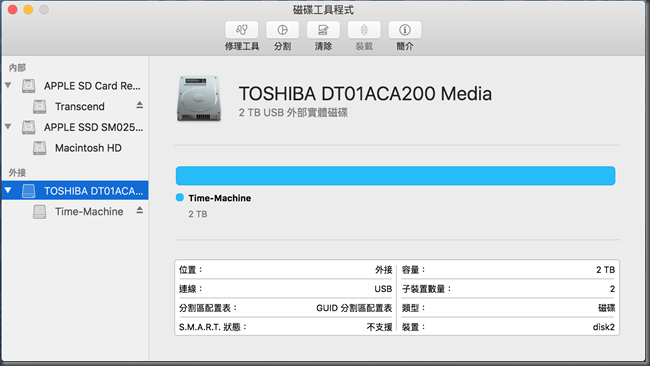Click the 2 TB USB 外部實體磁碟 subtitle

pyautogui.click(x=293, y=113)
